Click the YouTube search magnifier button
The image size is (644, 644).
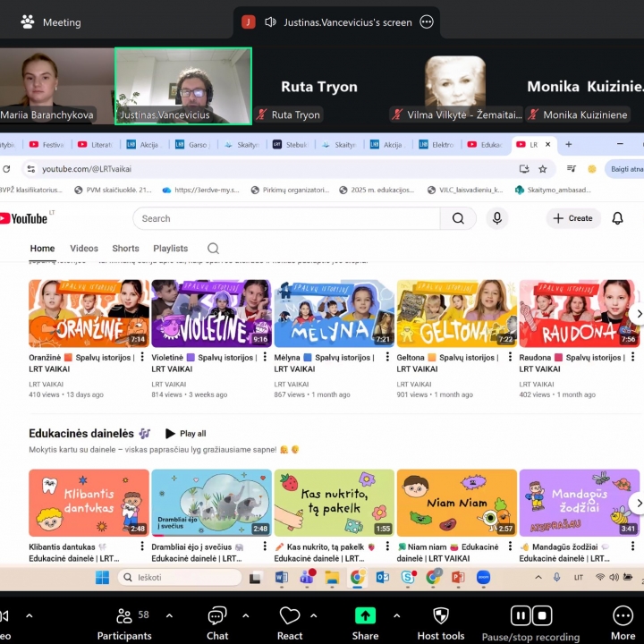pos(458,218)
